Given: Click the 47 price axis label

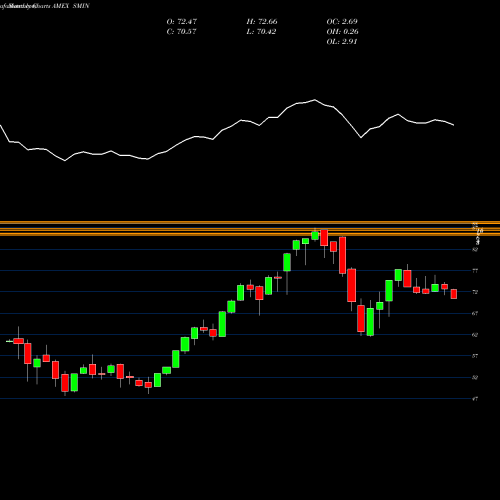Looking at the screenshot, I should 476,399.
